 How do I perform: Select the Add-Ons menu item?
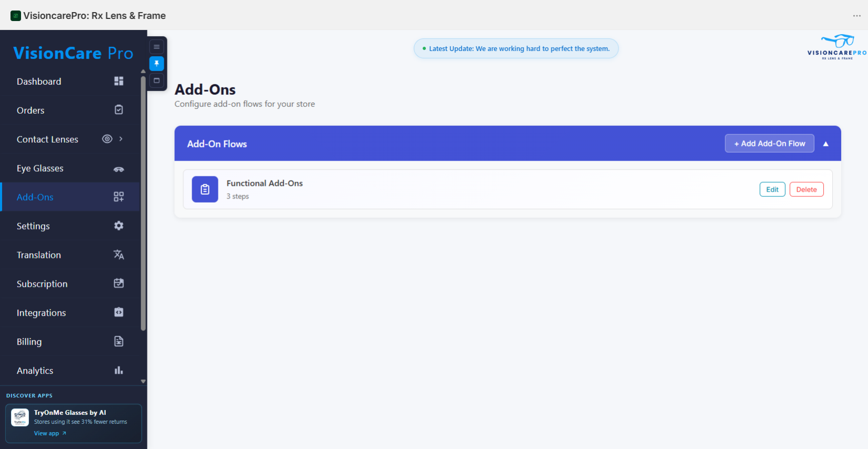pos(71,197)
